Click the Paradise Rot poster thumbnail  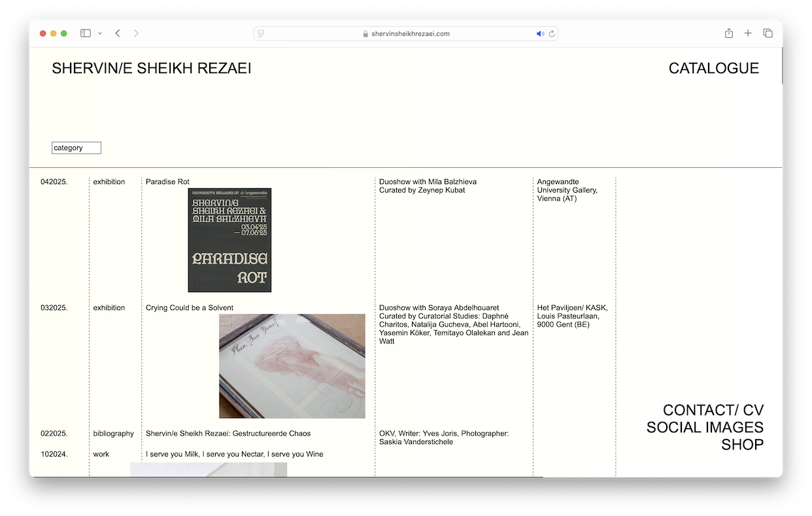click(229, 240)
